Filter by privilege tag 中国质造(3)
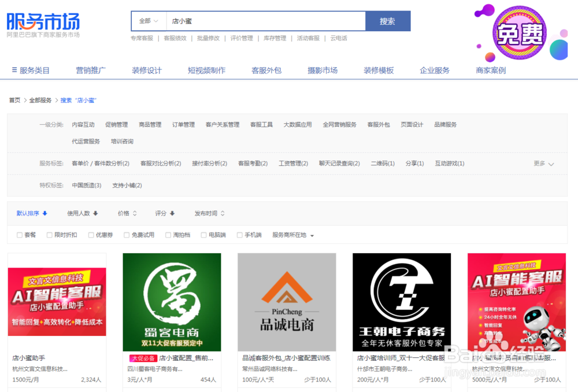578x392 pixels. pyautogui.click(x=87, y=185)
